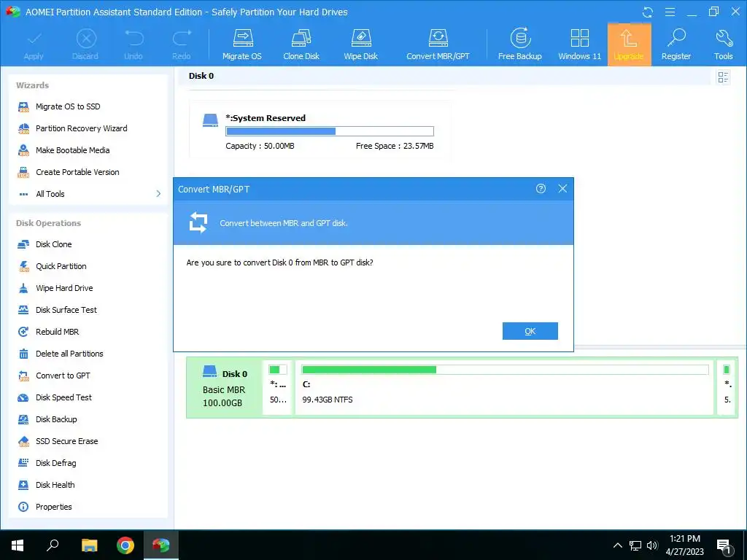Click the Redo toolbar button
The height and width of the screenshot is (560, 747).
(182, 44)
